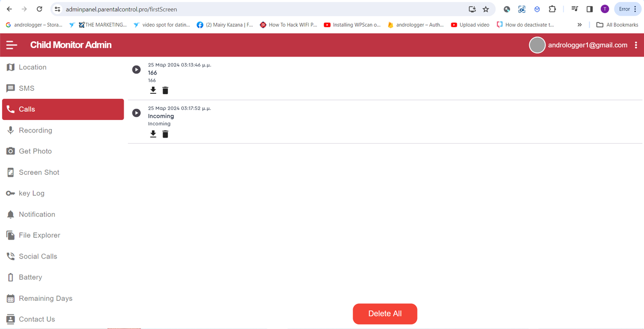This screenshot has width=644, height=329.
Task: Click the gray user avatar circle
Action: pyautogui.click(x=537, y=45)
